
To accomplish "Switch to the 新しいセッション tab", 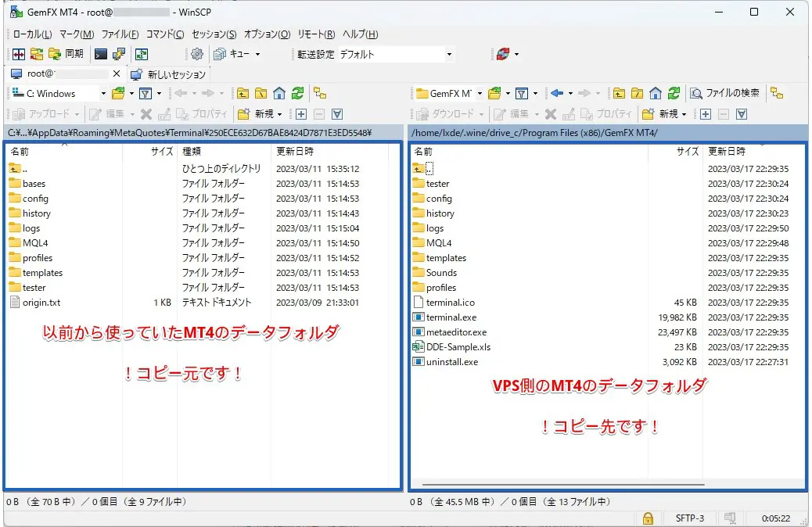I will [169, 74].
